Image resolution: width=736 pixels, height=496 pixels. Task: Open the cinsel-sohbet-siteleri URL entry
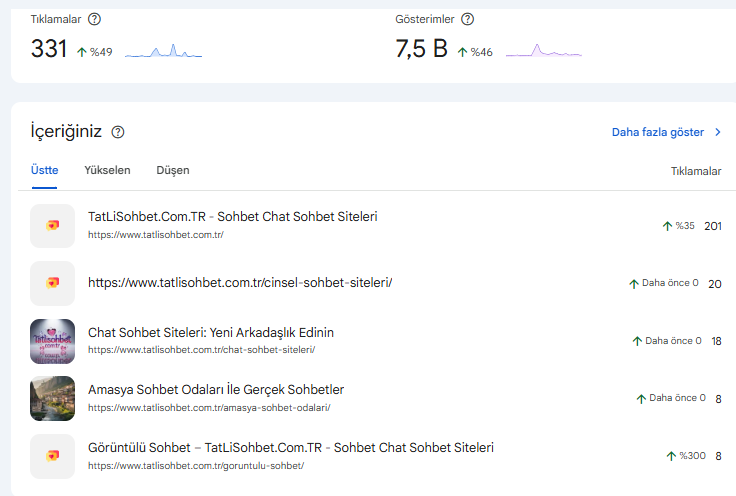(240, 283)
